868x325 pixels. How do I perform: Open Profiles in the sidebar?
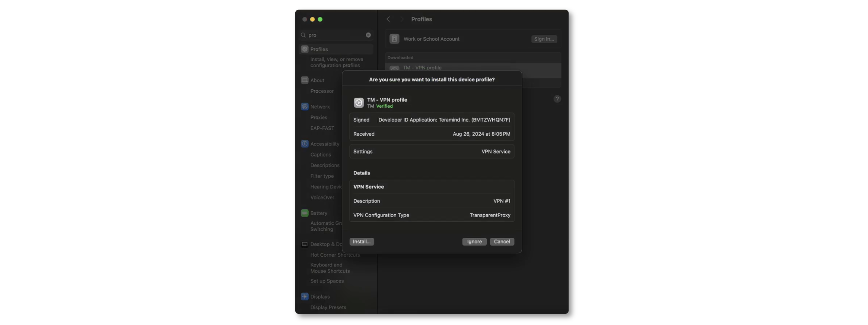coord(336,49)
